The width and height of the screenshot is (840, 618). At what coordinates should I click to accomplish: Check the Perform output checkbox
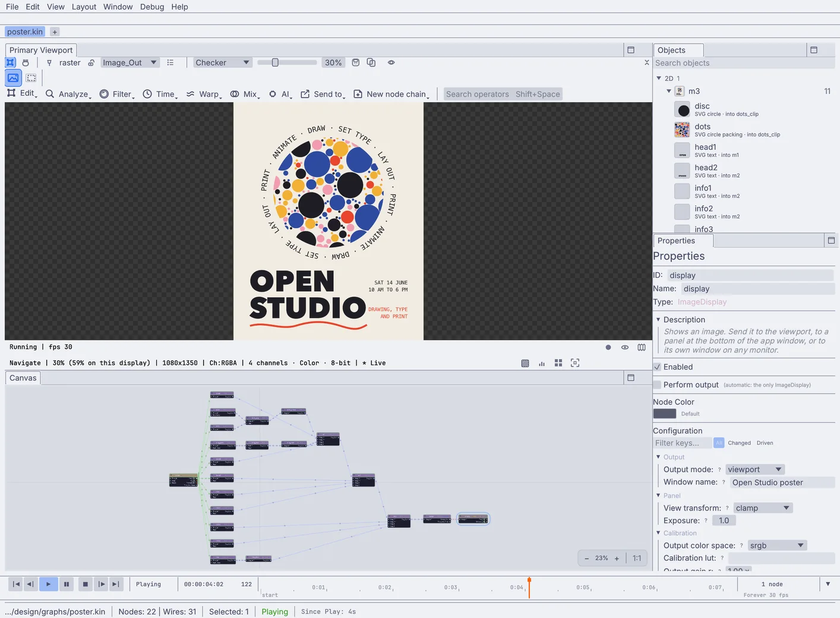(657, 385)
